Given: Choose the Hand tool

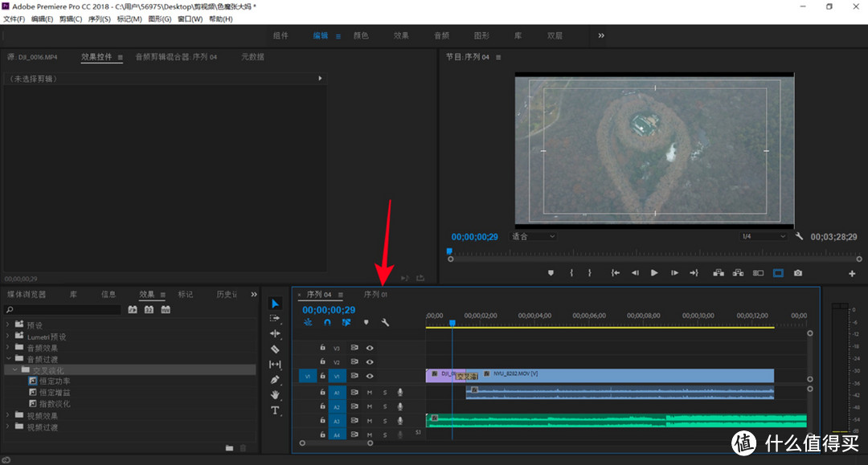Looking at the screenshot, I should [275, 395].
